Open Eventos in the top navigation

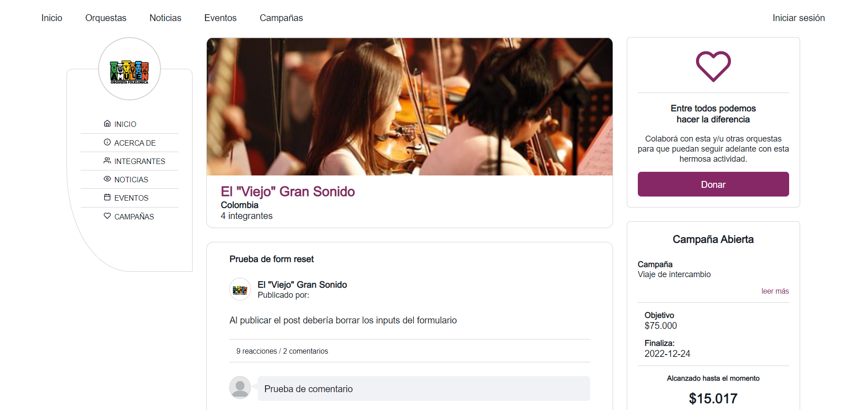point(221,18)
